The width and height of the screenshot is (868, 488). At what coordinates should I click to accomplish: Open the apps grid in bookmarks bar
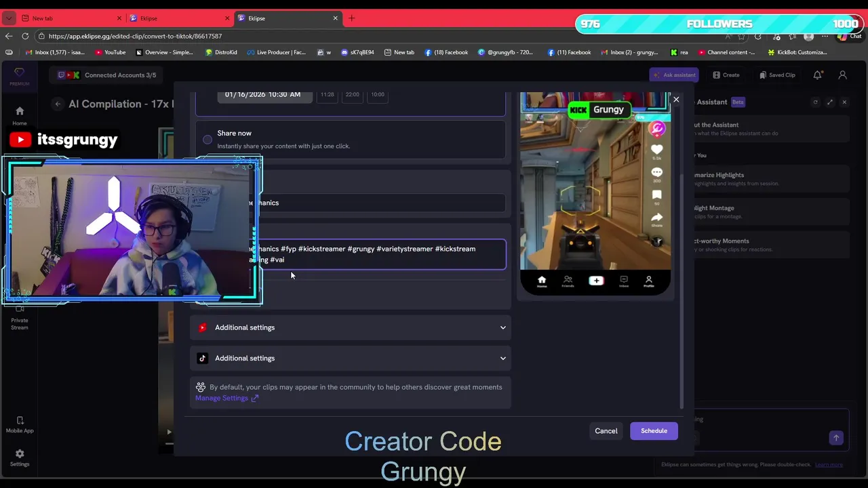[9, 52]
